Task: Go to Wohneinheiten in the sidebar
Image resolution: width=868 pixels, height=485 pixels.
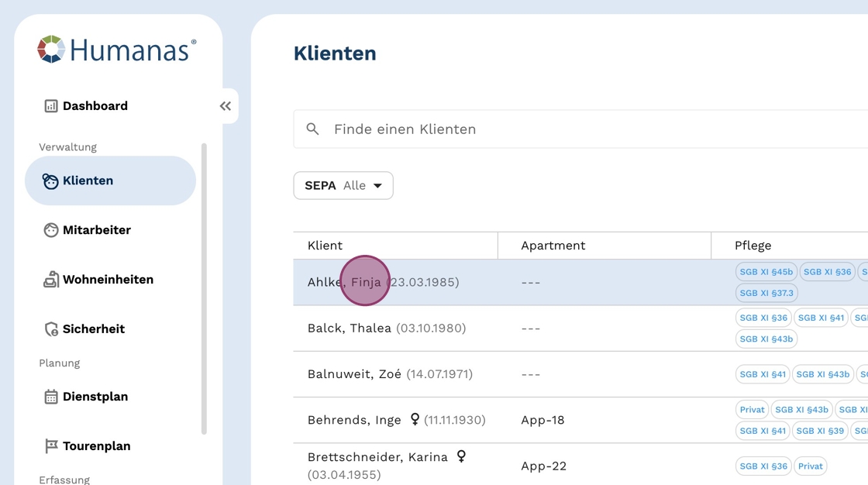Action: click(x=108, y=280)
